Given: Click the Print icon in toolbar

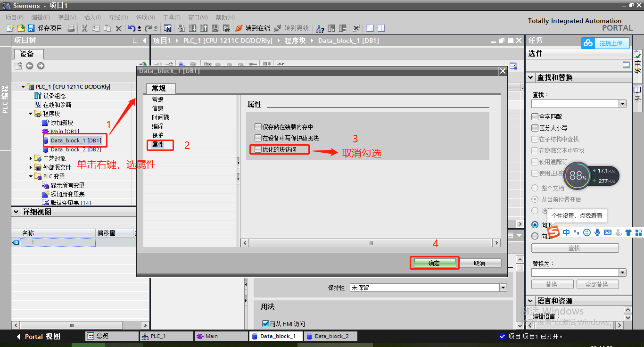Looking at the screenshot, I should [71, 28].
